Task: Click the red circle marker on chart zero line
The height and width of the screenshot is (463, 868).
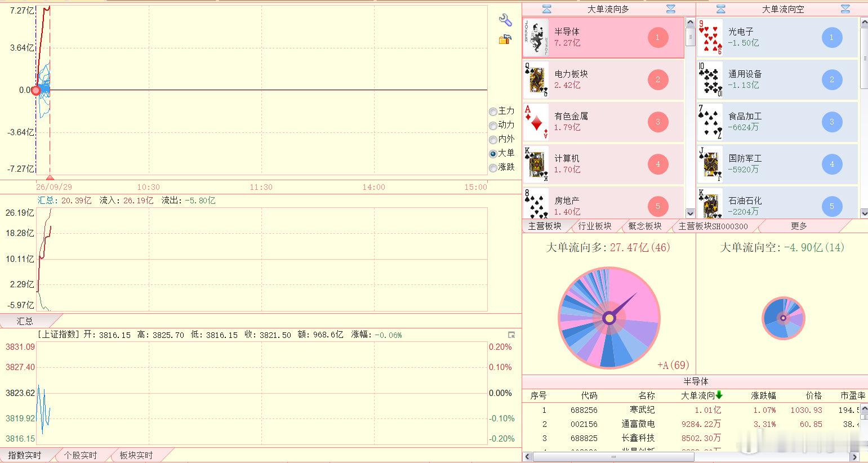Action: (x=36, y=90)
